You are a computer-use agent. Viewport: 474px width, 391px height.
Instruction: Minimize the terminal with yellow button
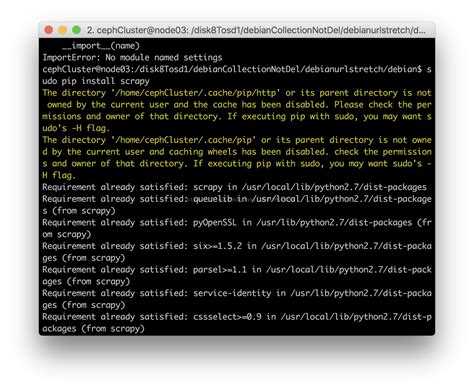[63, 30]
